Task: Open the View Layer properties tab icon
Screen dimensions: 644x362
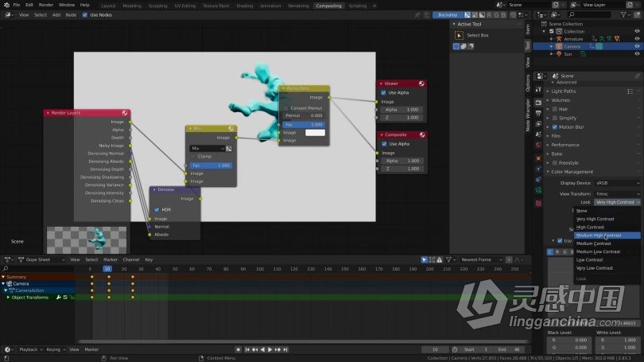Action: point(538,123)
